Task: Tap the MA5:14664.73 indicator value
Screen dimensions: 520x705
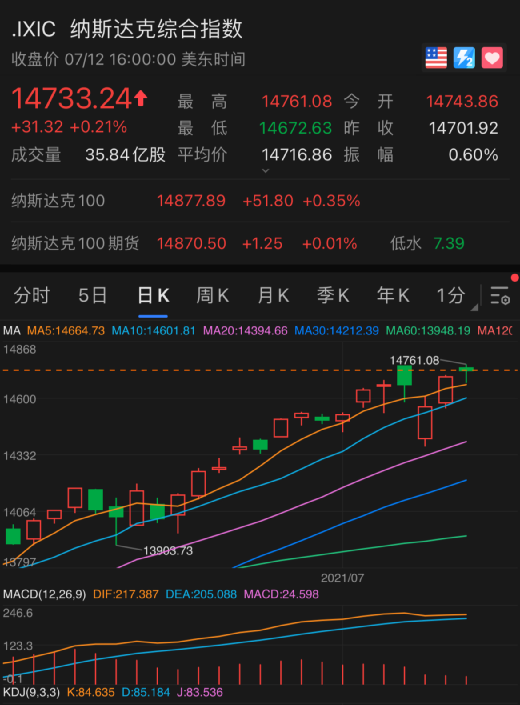Action: [66, 331]
